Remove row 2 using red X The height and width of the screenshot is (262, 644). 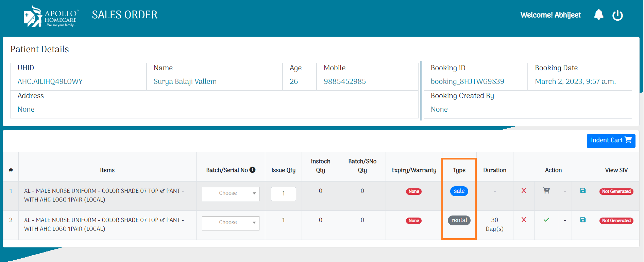pos(524,220)
